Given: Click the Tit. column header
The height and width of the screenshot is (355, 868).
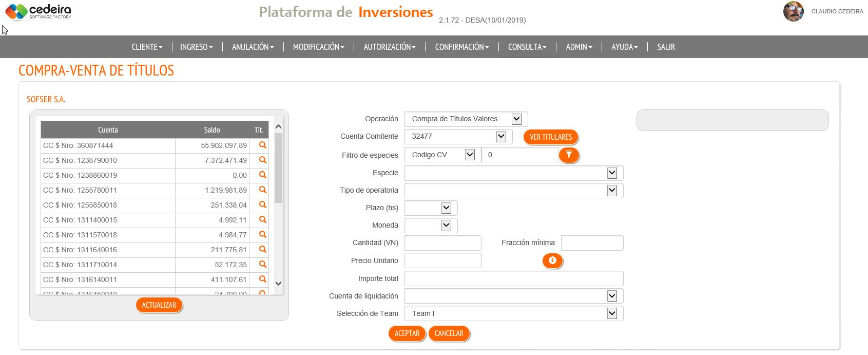Looking at the screenshot, I should [259, 130].
